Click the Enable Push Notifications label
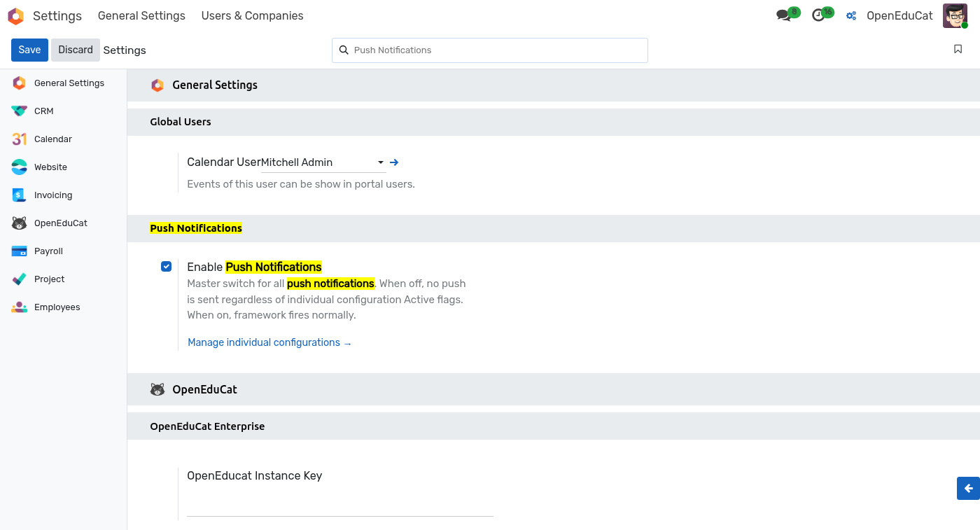 tap(254, 267)
